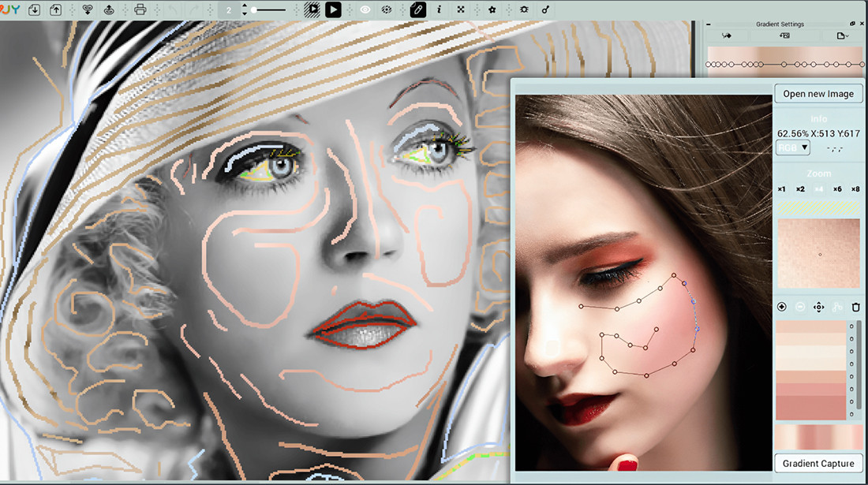Click the add point plus icon
Image resolution: width=868 pixels, height=485 pixels.
[782, 307]
